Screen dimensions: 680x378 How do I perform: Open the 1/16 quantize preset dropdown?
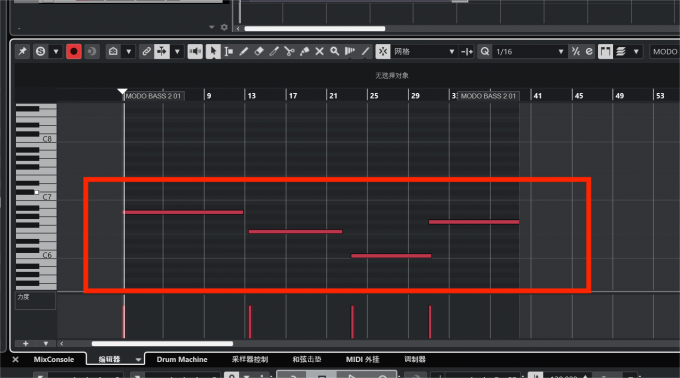pos(530,52)
